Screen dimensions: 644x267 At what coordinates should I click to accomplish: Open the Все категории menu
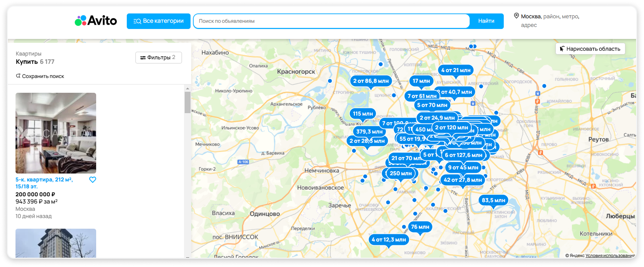click(x=159, y=21)
